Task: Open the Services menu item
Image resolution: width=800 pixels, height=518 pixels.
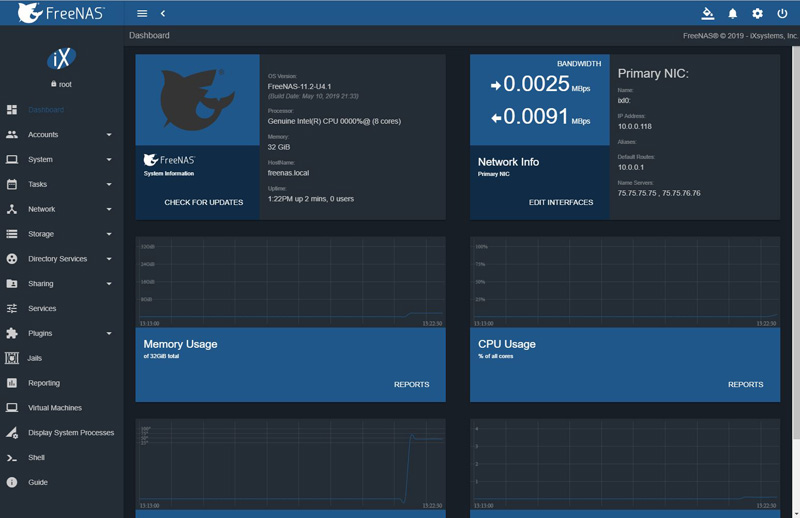Action: [x=42, y=308]
